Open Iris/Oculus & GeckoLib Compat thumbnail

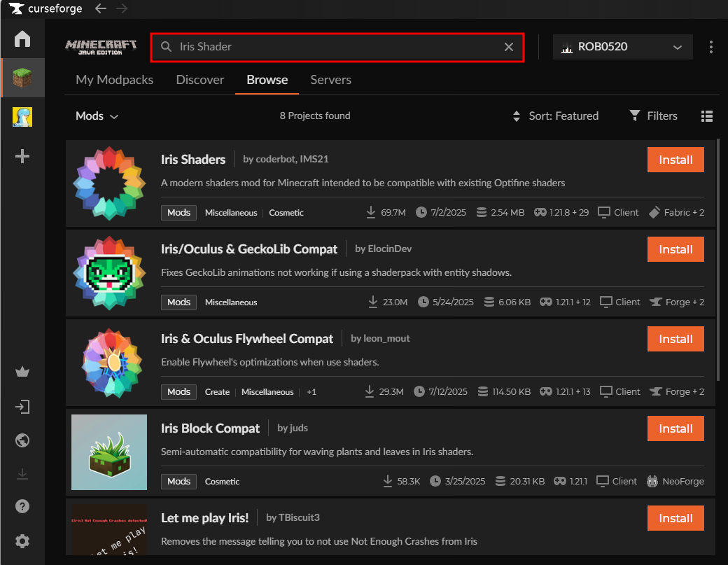pyautogui.click(x=109, y=273)
